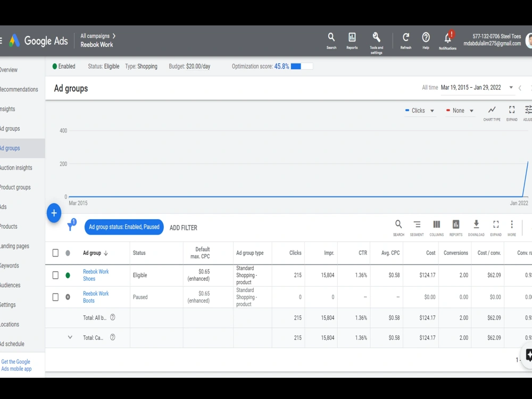Screen dimensions: 532x399
Task: Open the Reebok Work Boots ad group
Action: pos(96,297)
